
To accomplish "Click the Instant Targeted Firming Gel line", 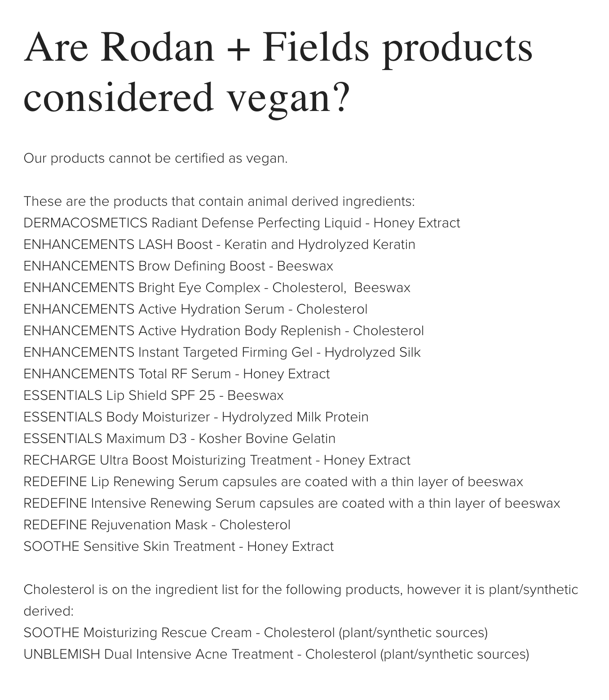I will pyautogui.click(x=222, y=353).
